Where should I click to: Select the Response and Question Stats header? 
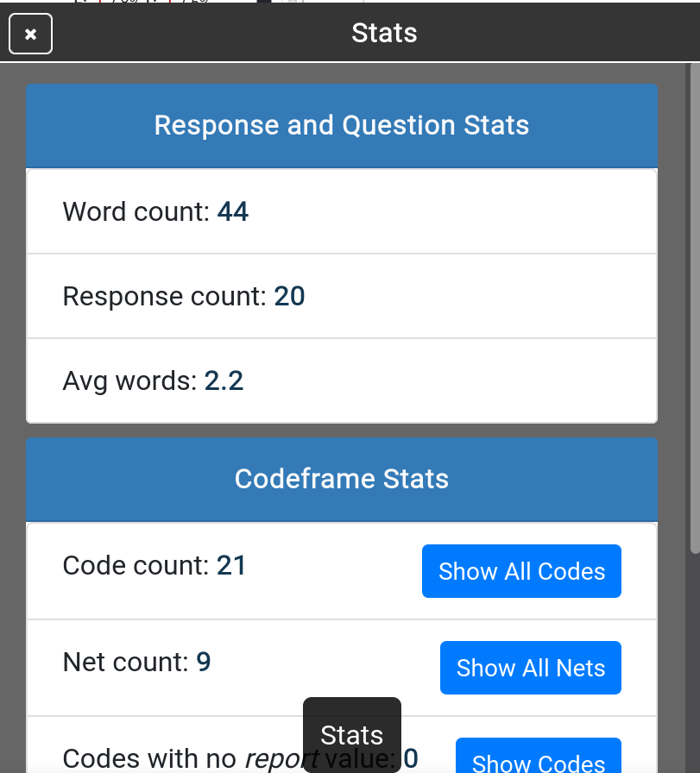pos(342,125)
